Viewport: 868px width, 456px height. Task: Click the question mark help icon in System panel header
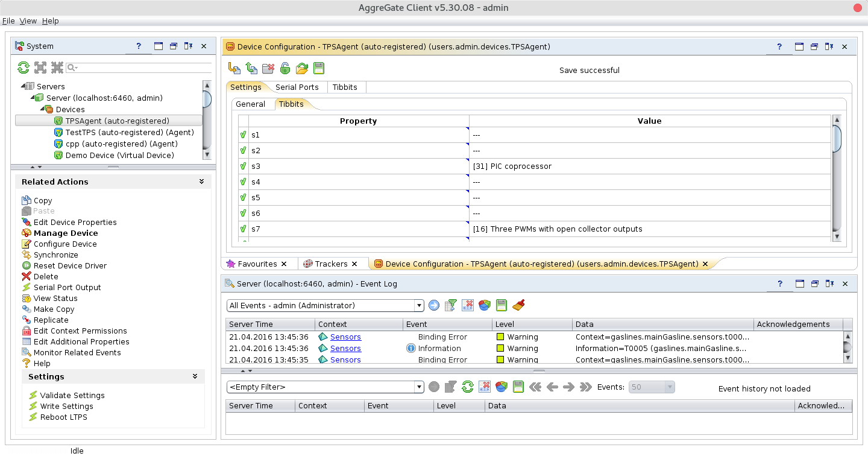coord(139,46)
